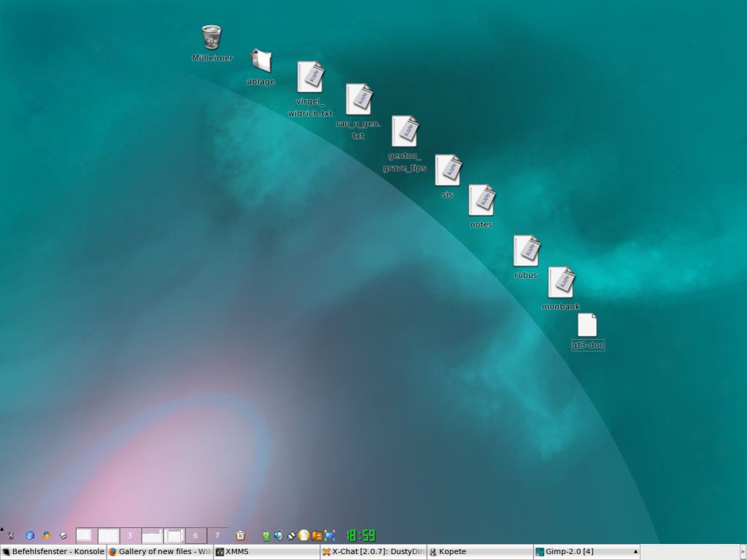Open the Mülleimer trash icon
The image size is (747, 560).
coord(212,37)
